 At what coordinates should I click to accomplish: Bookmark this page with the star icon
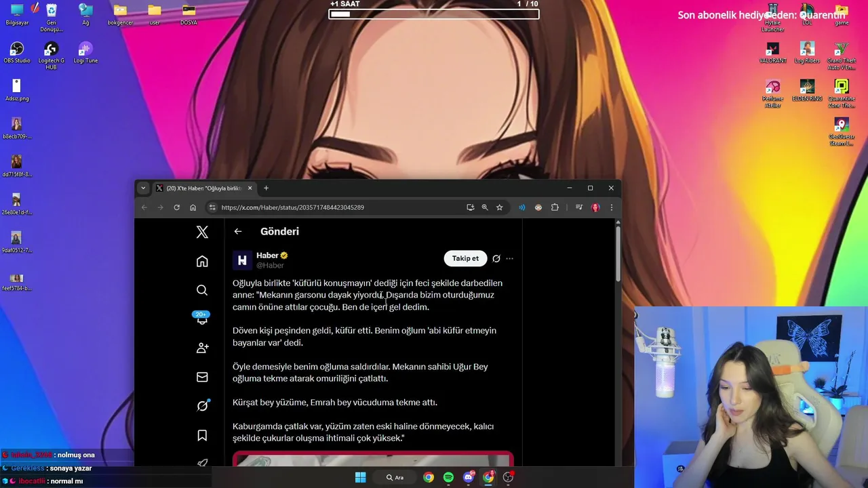500,207
